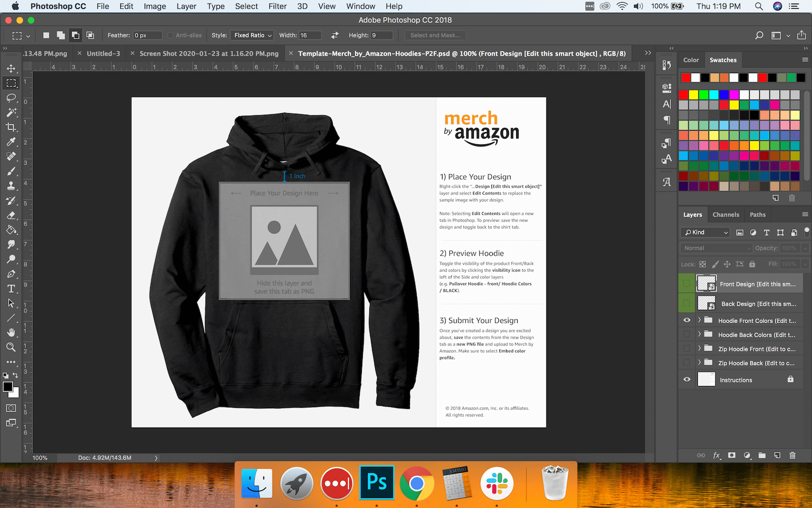Select the Dodge tool
The image size is (812, 508).
click(11, 259)
